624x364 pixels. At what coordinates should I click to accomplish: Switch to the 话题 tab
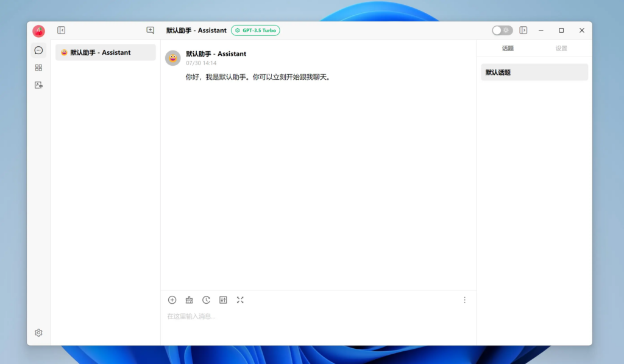(508, 49)
